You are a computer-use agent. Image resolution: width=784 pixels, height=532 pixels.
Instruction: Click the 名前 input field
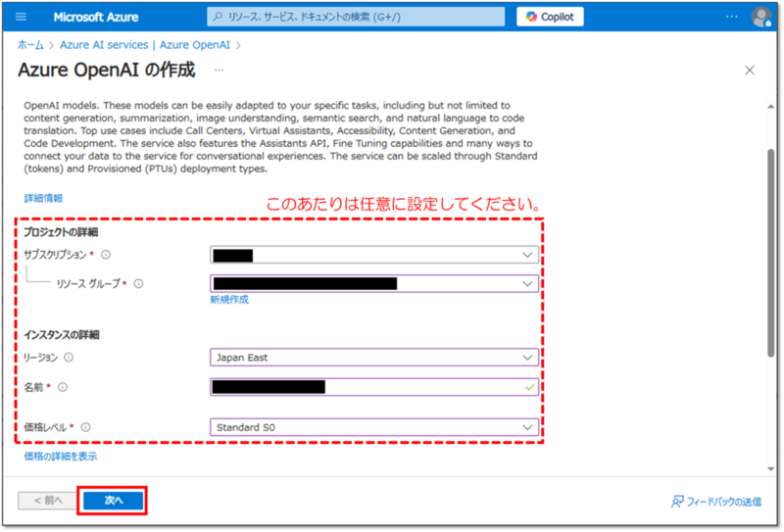click(x=374, y=387)
